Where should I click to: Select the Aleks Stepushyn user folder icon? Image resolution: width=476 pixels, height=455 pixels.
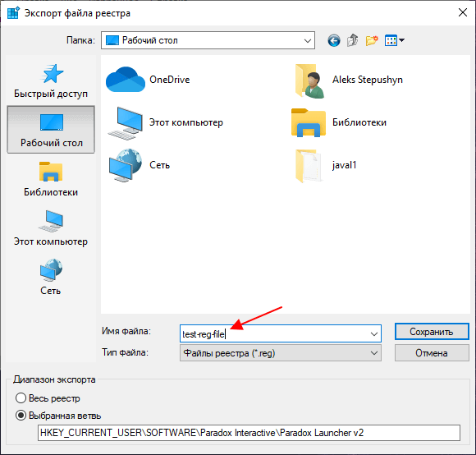[x=309, y=80]
